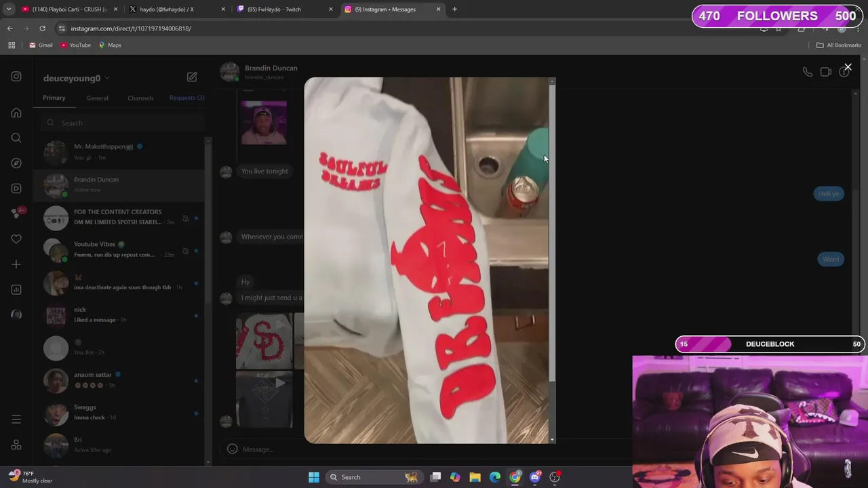Open the Sweggs conversation
Screen dimensions: 868x488
click(119, 412)
